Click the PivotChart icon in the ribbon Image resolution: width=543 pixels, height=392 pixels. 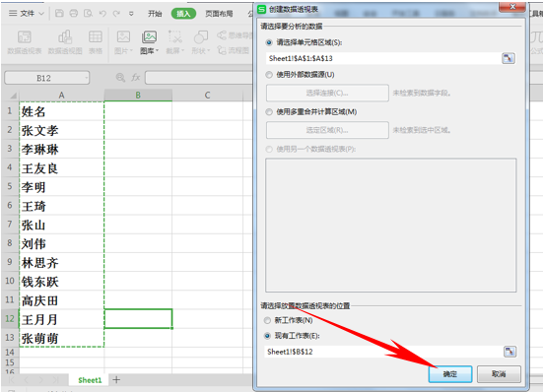[65, 37]
